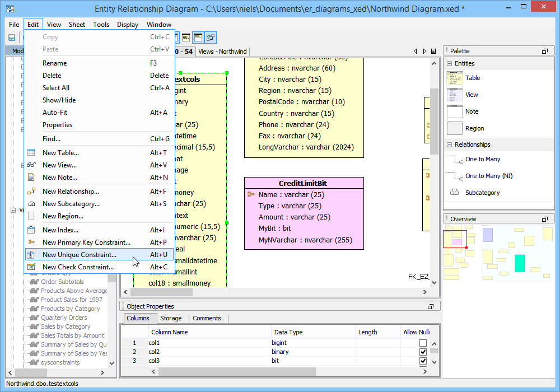The height and width of the screenshot is (392, 560).
Task: Pick the One to Many relationship tool
Action: 482,160
